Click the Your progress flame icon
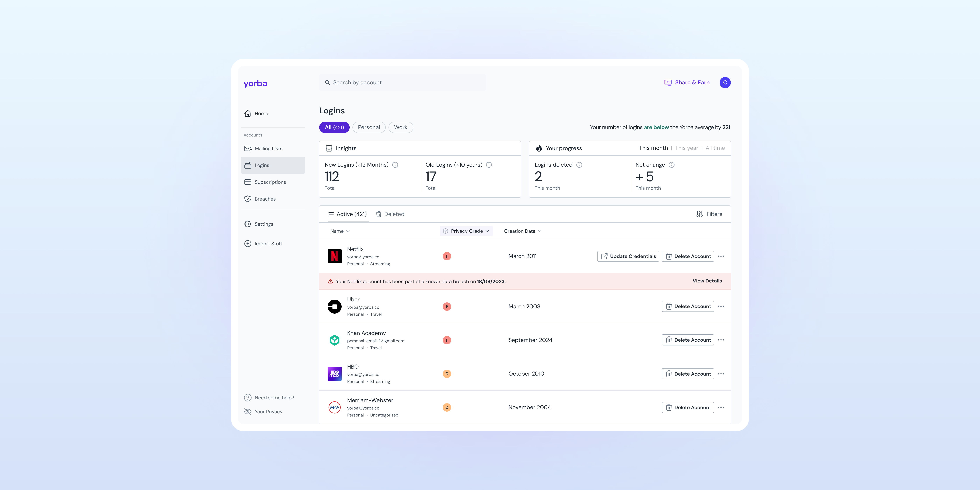This screenshot has width=980, height=490. point(539,148)
